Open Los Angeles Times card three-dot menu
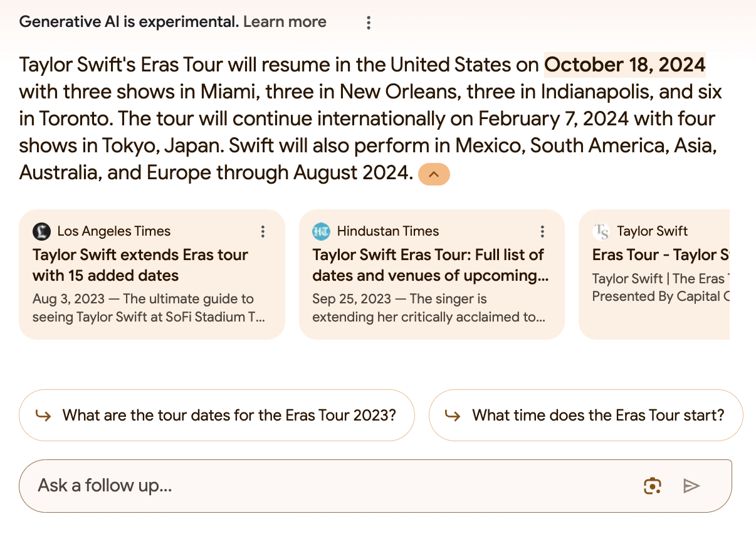 pyautogui.click(x=263, y=232)
